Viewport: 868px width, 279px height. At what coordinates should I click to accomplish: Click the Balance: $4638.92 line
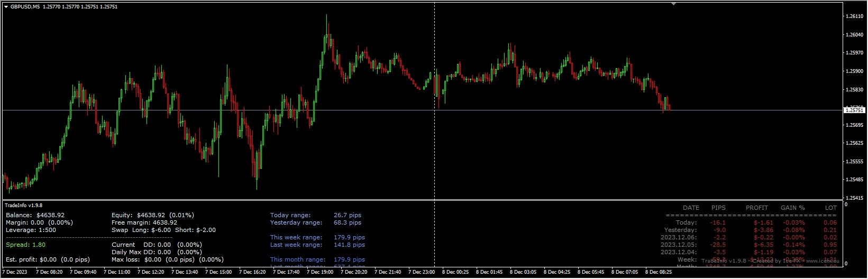35,216
